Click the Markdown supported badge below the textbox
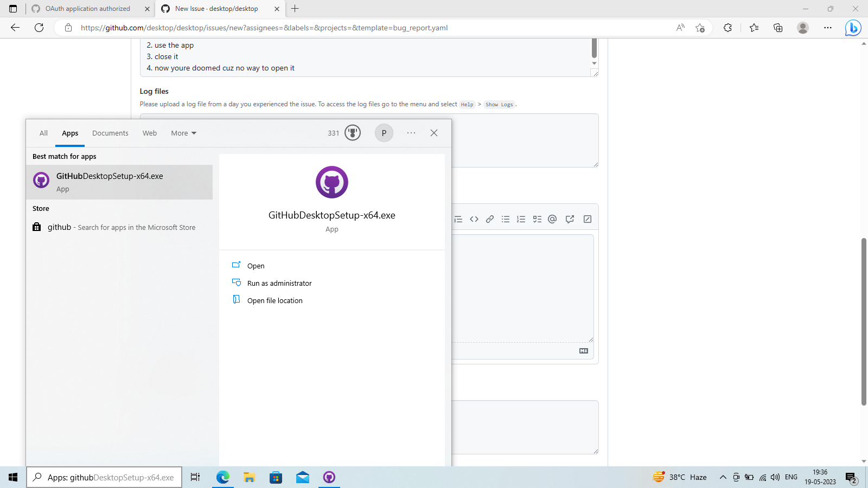 (583, 350)
